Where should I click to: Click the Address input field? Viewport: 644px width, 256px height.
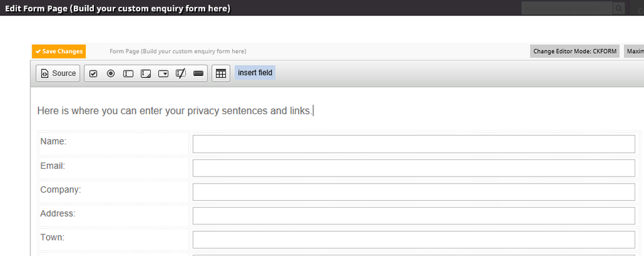[x=414, y=216]
